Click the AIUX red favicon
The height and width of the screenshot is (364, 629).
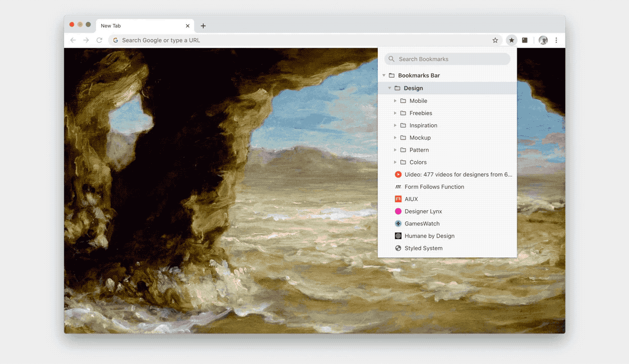(398, 199)
